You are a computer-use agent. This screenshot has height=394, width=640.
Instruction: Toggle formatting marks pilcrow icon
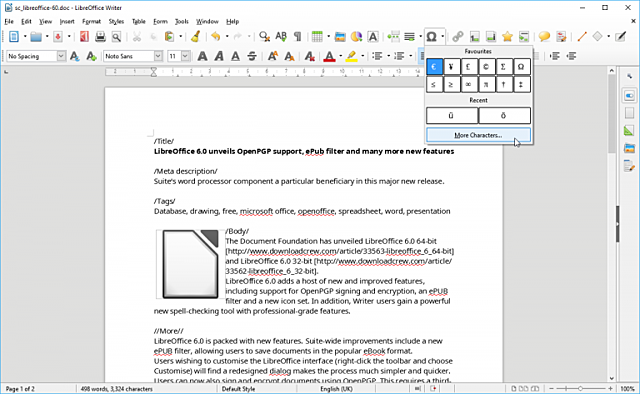298,37
